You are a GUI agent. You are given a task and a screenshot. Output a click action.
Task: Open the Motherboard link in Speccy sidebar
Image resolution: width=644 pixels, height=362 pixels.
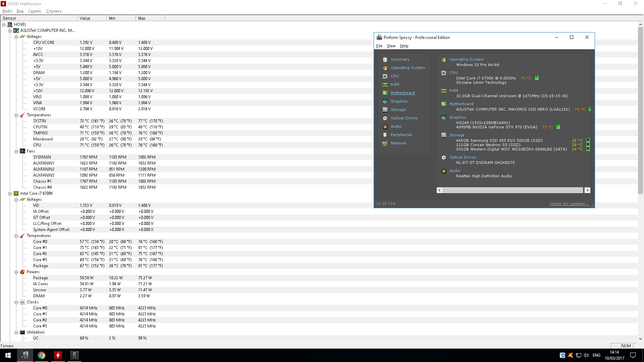402,93
